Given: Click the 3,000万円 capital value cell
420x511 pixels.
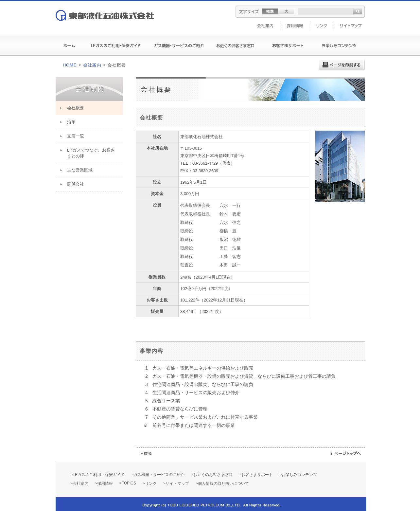Looking at the screenshot, I should (x=244, y=194).
